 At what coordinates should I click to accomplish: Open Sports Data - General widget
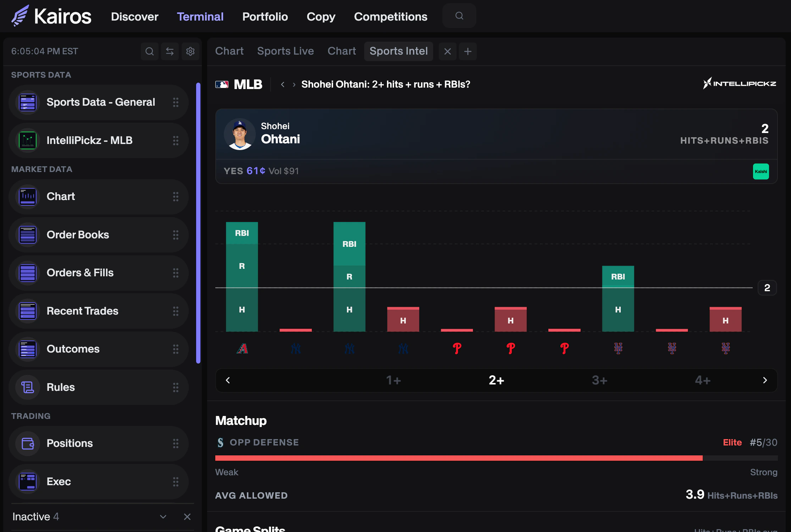tap(98, 102)
